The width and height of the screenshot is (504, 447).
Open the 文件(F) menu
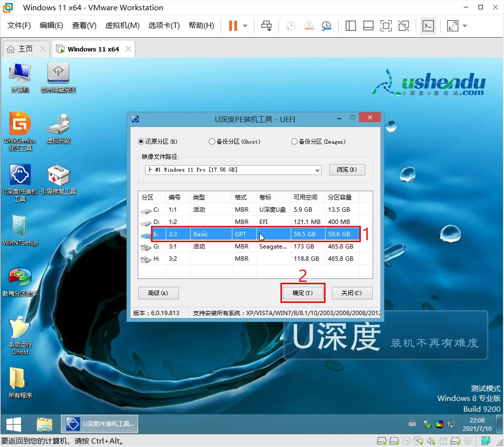coord(19,25)
